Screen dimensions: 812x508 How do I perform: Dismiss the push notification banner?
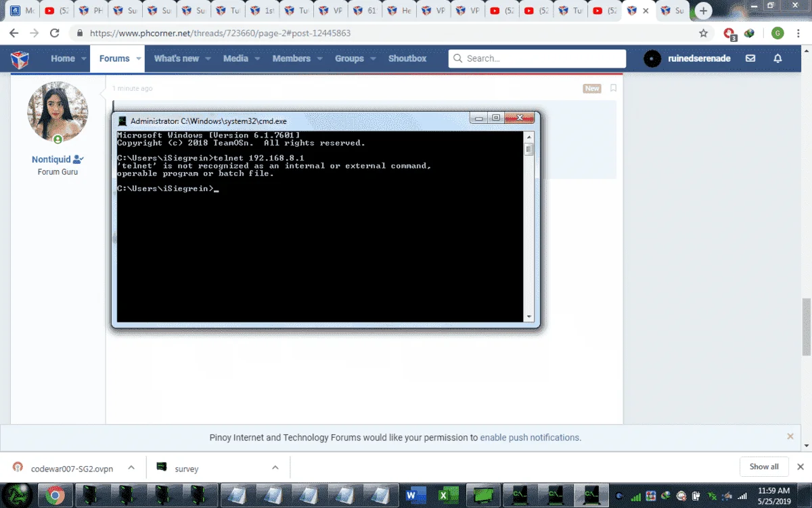pyautogui.click(x=790, y=437)
